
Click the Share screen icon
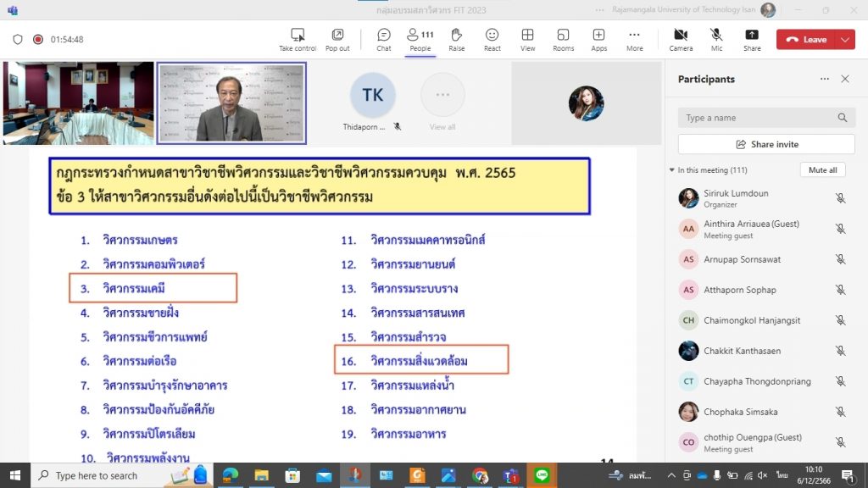point(752,39)
